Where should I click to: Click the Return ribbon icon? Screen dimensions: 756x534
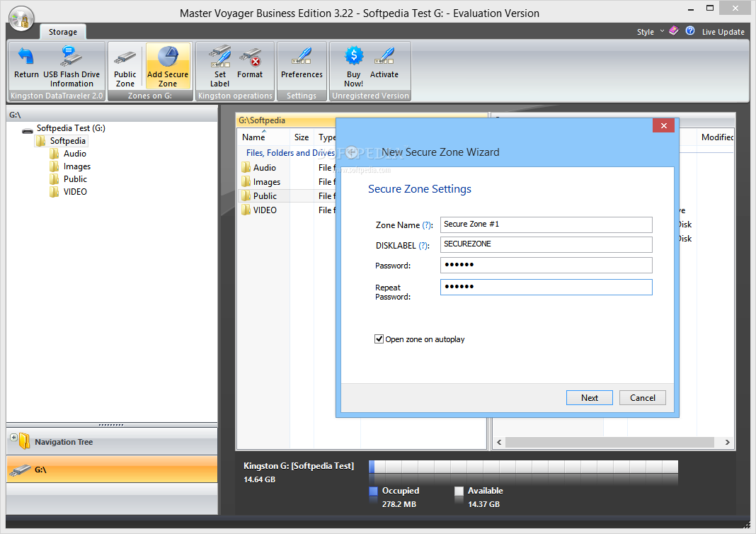click(x=26, y=63)
